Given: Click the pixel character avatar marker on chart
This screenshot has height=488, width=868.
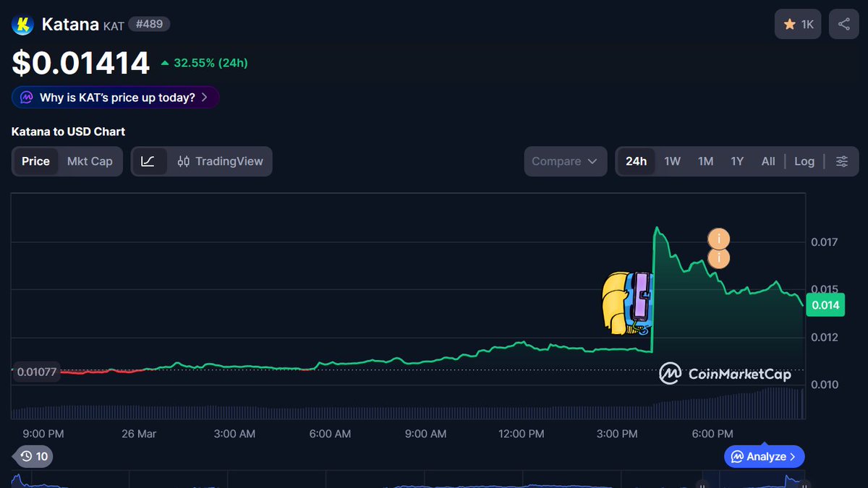Looking at the screenshot, I should 626,304.
